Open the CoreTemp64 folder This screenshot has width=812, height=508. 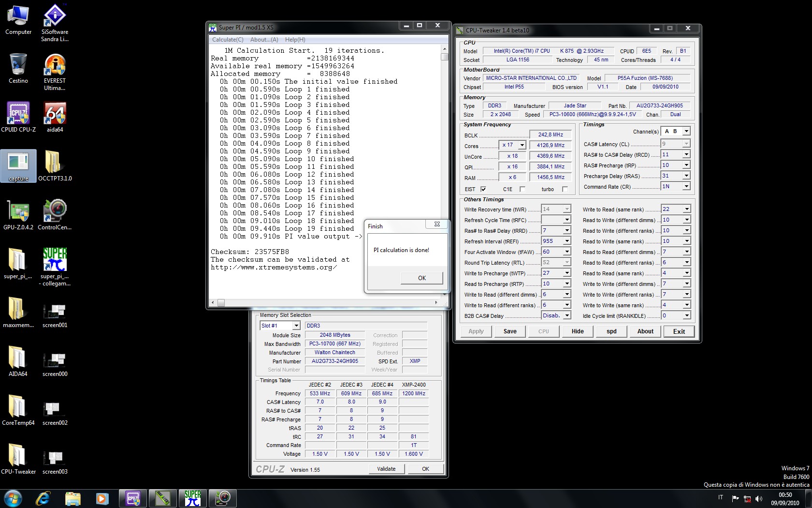click(18, 410)
